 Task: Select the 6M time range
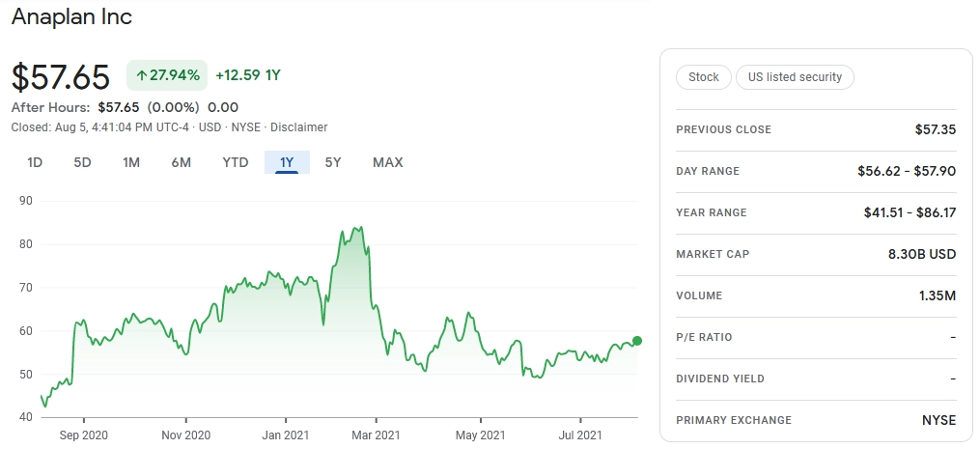182,162
